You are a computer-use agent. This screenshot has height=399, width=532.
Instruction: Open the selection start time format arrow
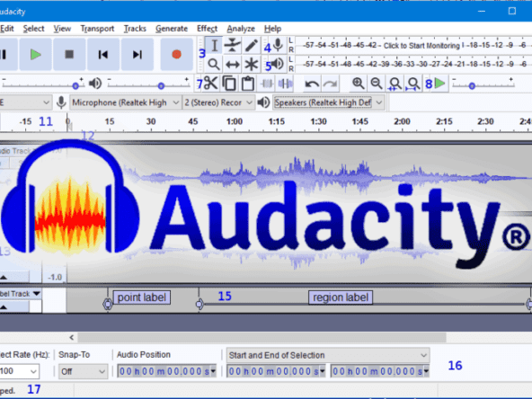tap(323, 371)
